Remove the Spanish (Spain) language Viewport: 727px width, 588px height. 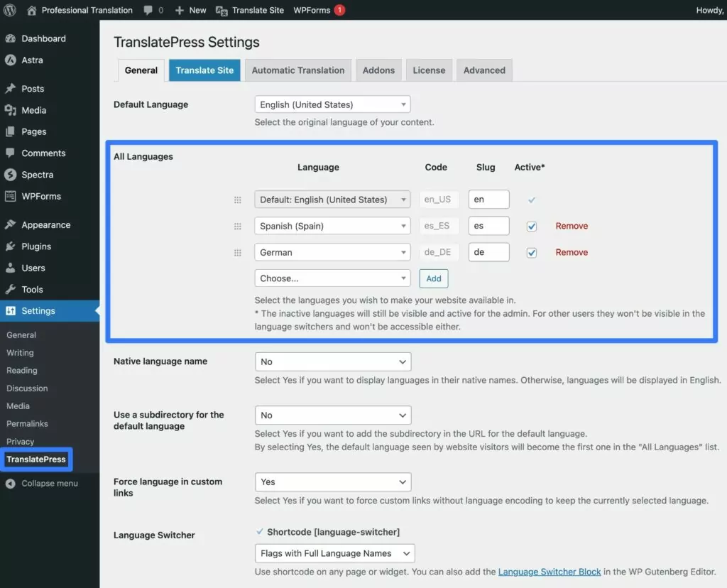572,226
